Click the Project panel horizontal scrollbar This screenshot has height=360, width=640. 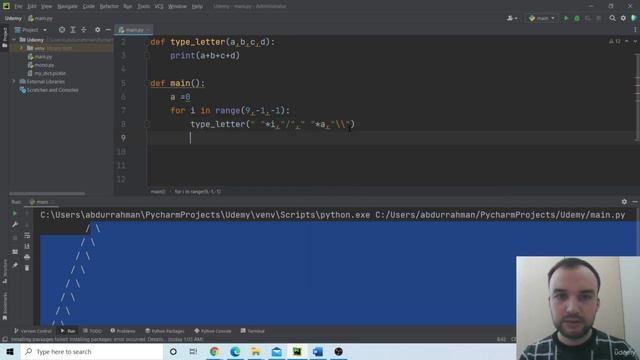click(x=47, y=193)
